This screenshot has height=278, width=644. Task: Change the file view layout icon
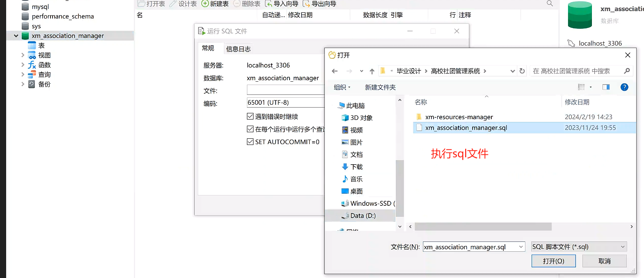pos(581,87)
